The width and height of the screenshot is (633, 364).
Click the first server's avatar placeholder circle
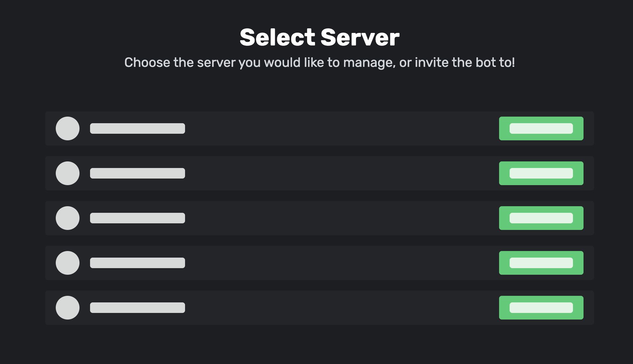[68, 128]
